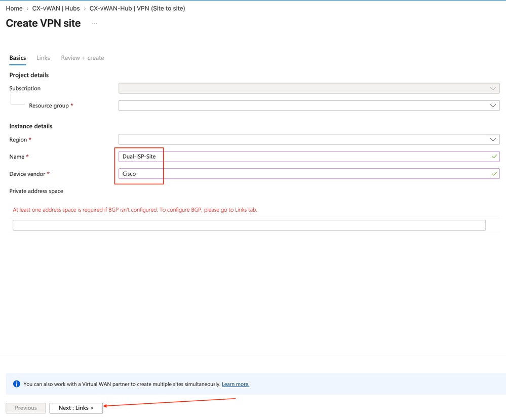
Task: Go to Home breadcrumb
Action: point(14,9)
